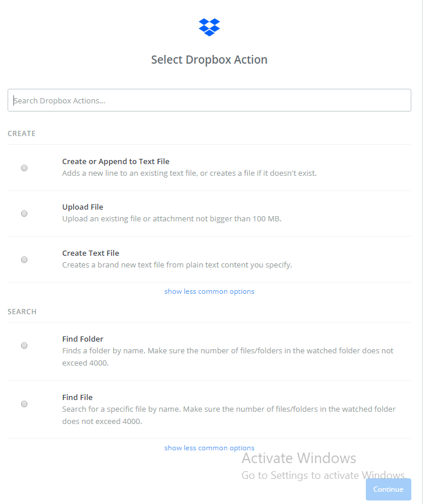Click the 'Find File' title
423x504 pixels.
pyautogui.click(x=77, y=397)
